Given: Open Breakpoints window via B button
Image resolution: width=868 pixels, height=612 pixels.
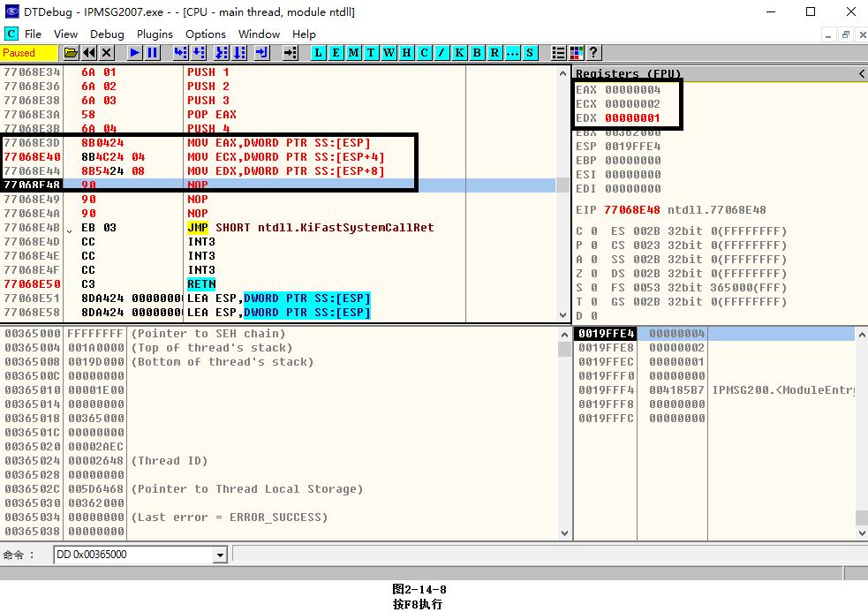Looking at the screenshot, I should pos(477,53).
